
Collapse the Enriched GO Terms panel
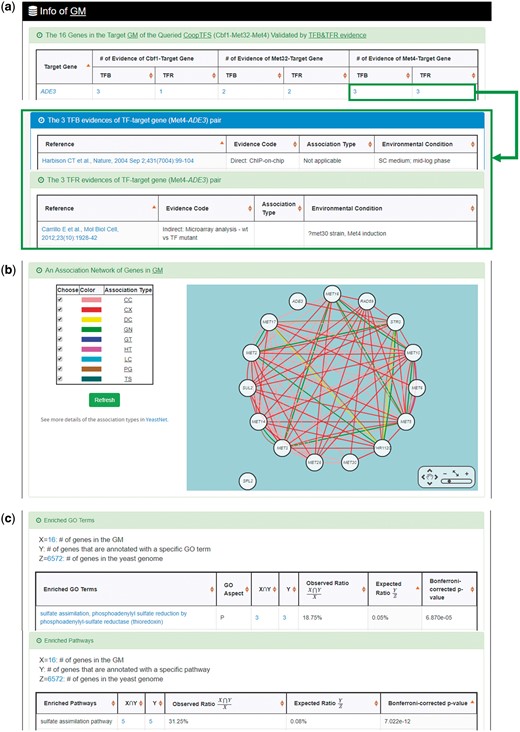tap(39, 520)
